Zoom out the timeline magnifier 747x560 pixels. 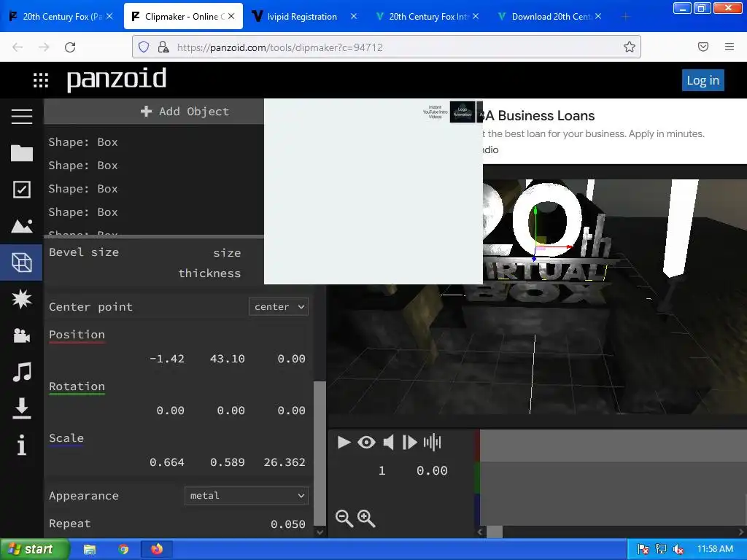click(344, 518)
